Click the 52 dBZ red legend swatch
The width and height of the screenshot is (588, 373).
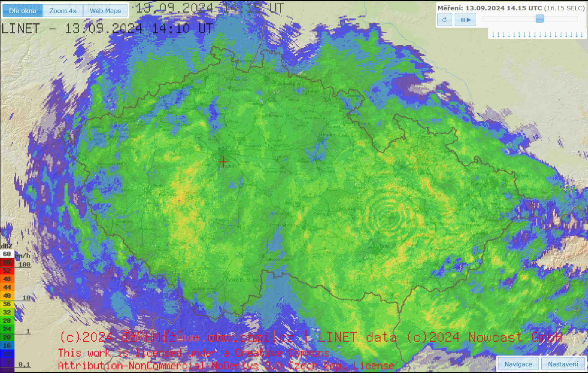pos(7,271)
